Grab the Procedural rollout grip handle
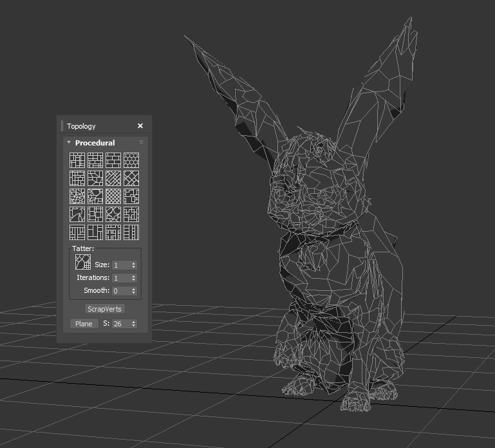 [141, 142]
